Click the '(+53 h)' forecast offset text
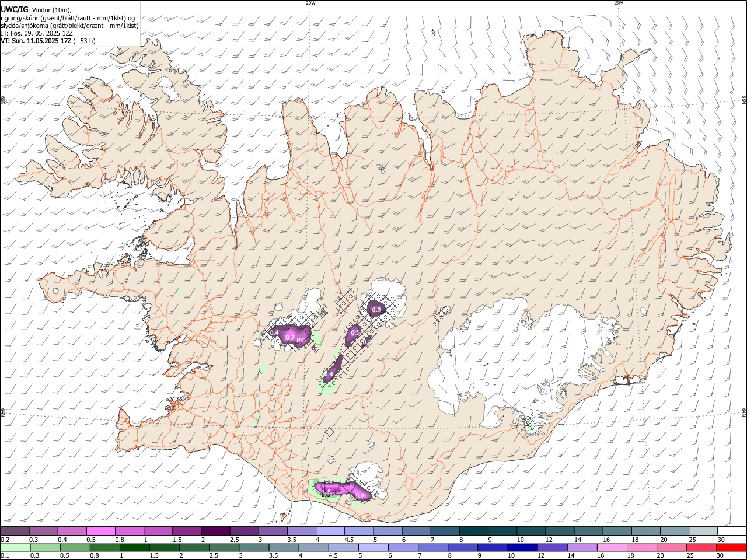The width and height of the screenshot is (747, 560). pyautogui.click(x=85, y=41)
